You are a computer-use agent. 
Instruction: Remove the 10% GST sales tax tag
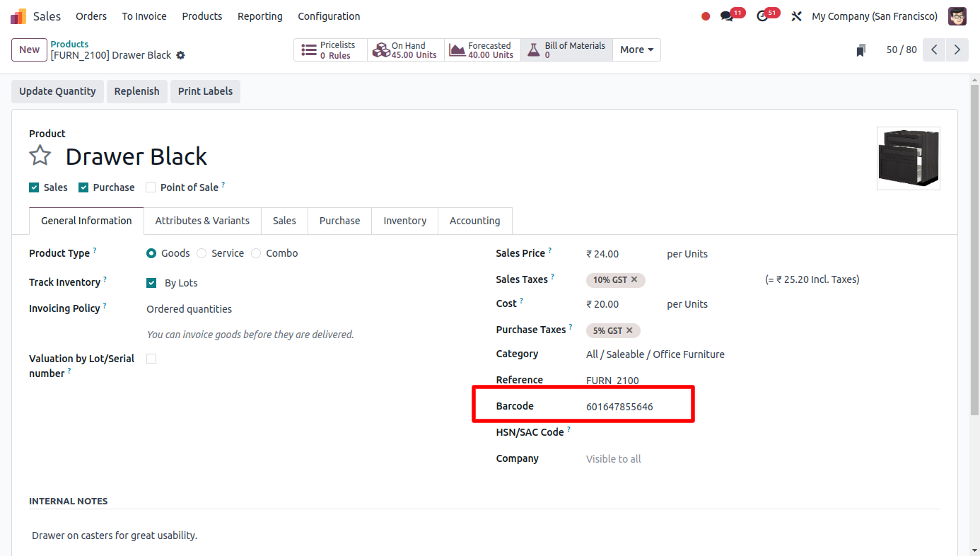pos(634,279)
